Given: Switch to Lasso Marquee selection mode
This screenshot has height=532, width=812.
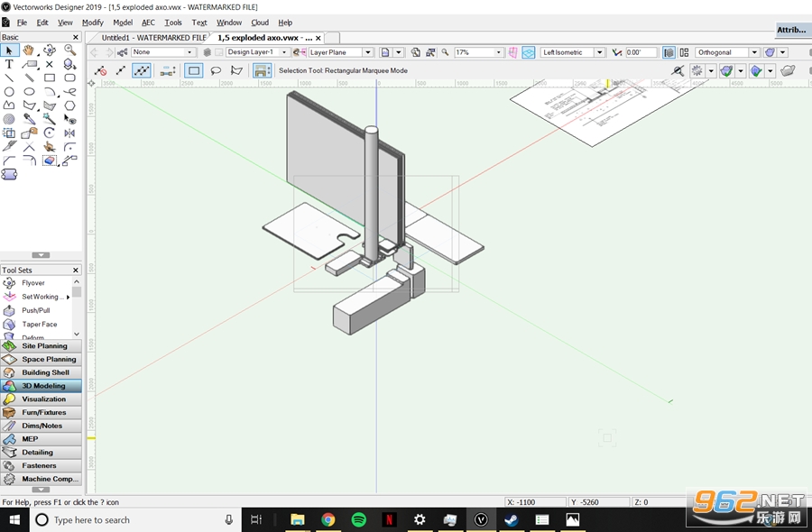Looking at the screenshot, I should tap(216, 70).
